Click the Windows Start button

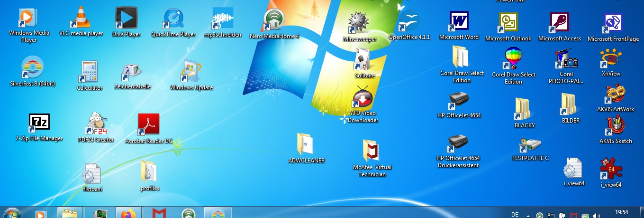tap(11, 213)
